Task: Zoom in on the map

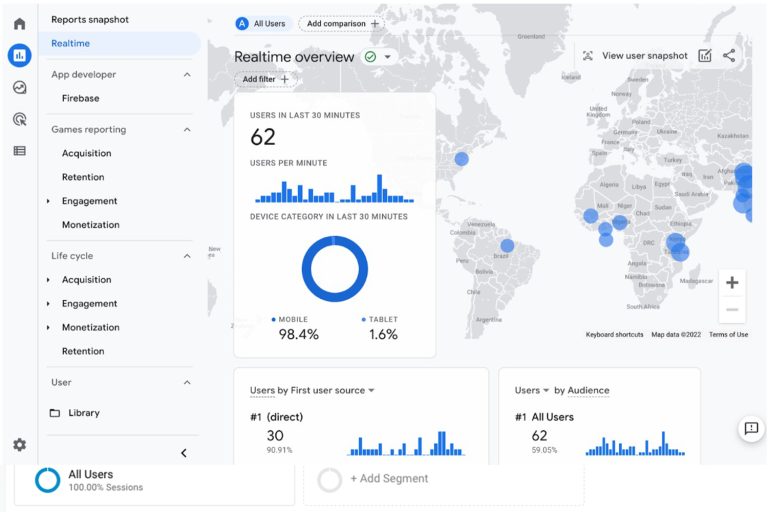Action: click(732, 283)
